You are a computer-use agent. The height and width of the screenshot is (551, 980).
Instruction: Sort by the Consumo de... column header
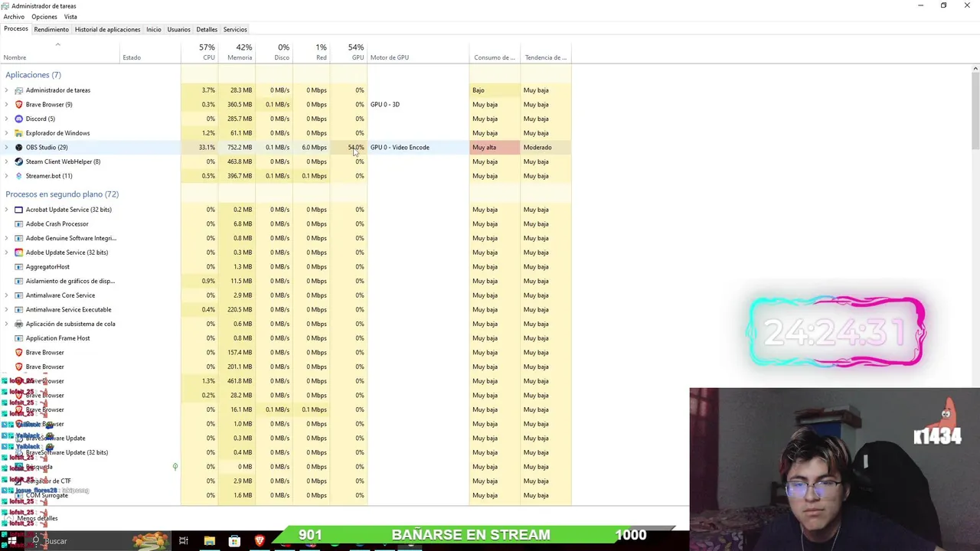pos(495,52)
